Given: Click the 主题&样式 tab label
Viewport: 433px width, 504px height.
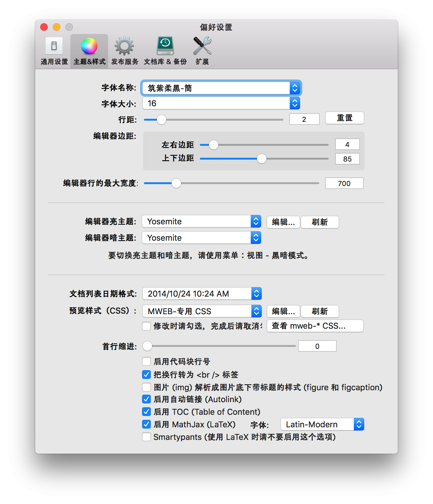Looking at the screenshot, I should [89, 62].
